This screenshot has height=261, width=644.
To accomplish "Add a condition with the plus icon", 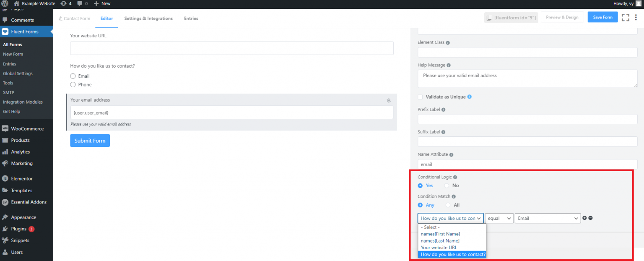I will pos(584,218).
